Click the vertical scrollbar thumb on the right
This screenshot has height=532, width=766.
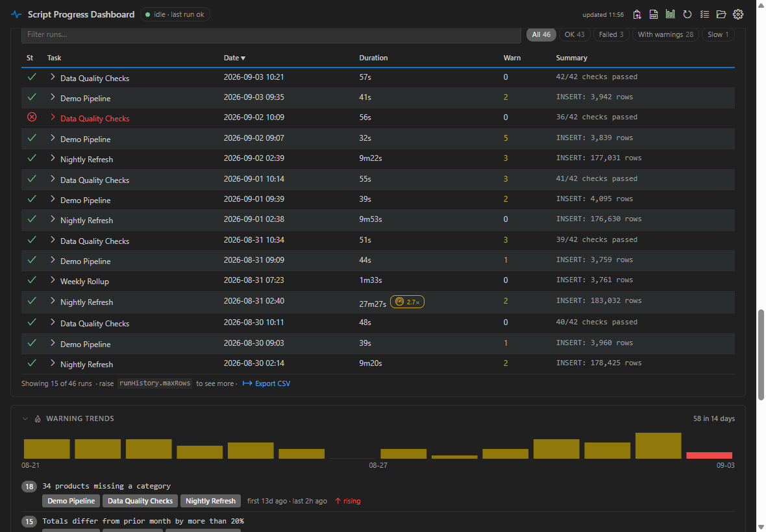point(761,355)
